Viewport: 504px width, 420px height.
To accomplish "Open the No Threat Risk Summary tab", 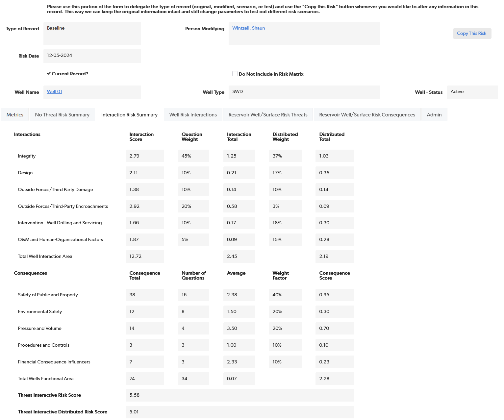I will [x=62, y=115].
